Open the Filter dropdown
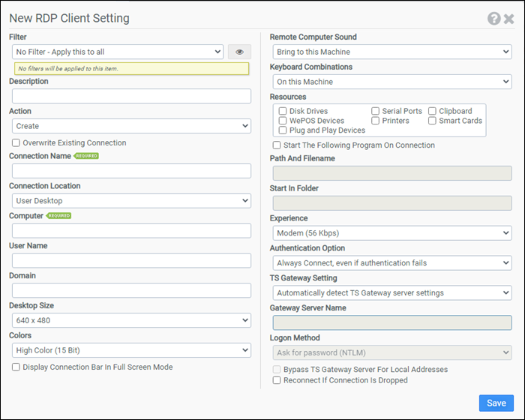The width and height of the screenshot is (525, 420). (118, 52)
